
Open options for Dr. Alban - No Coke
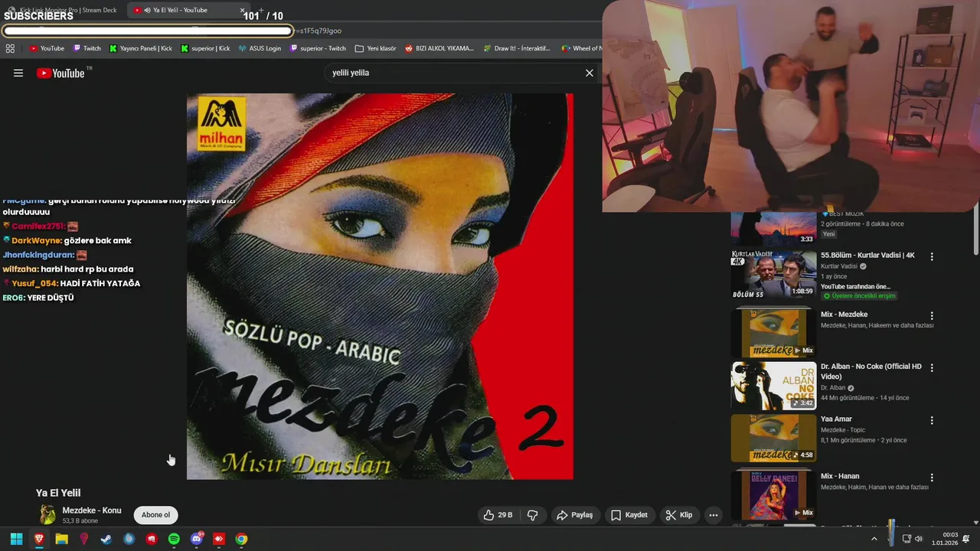pos(932,367)
